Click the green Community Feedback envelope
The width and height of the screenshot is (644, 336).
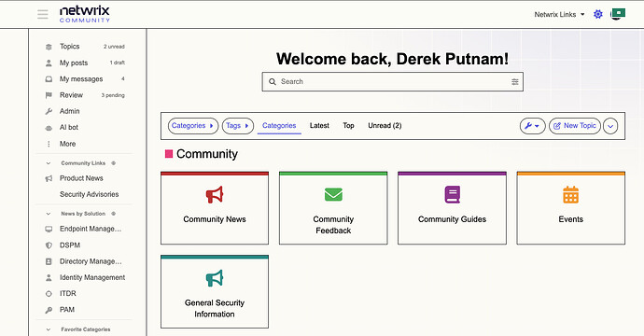[333, 194]
